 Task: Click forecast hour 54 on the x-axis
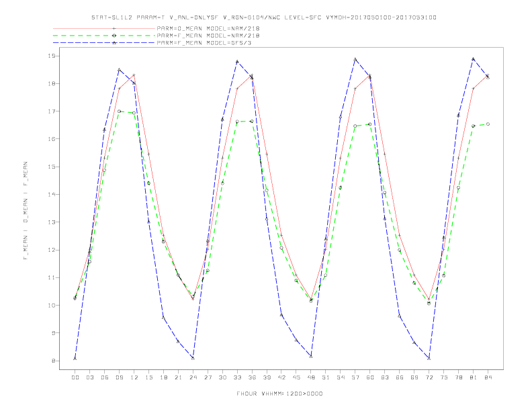click(x=341, y=377)
